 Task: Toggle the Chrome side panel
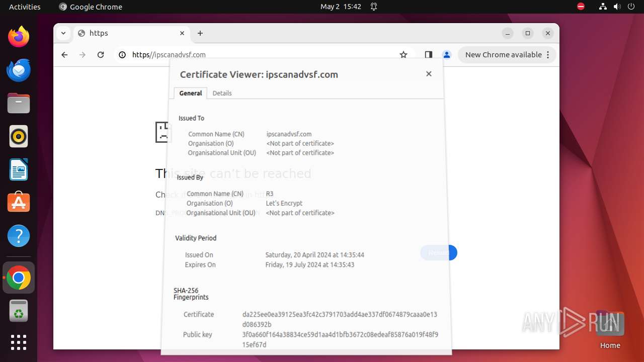click(429, 55)
